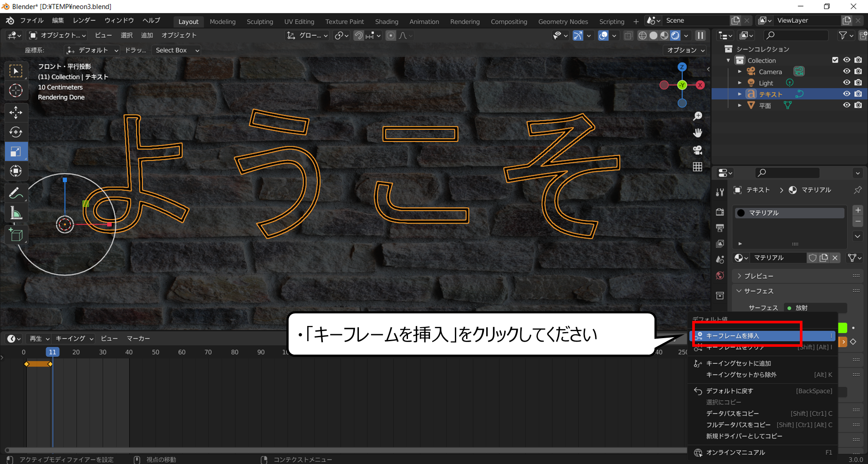Click the Blender logo menu icon
This screenshot has width=868, height=464.
[10, 20]
